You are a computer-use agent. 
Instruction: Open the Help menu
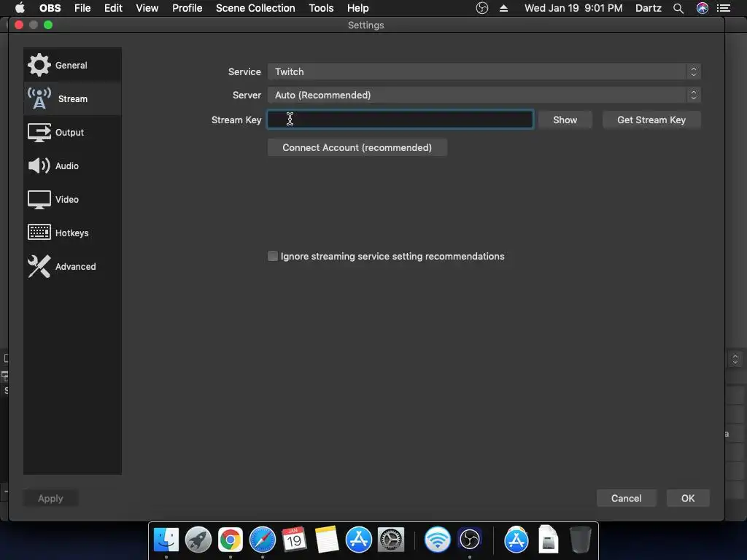[x=357, y=8]
